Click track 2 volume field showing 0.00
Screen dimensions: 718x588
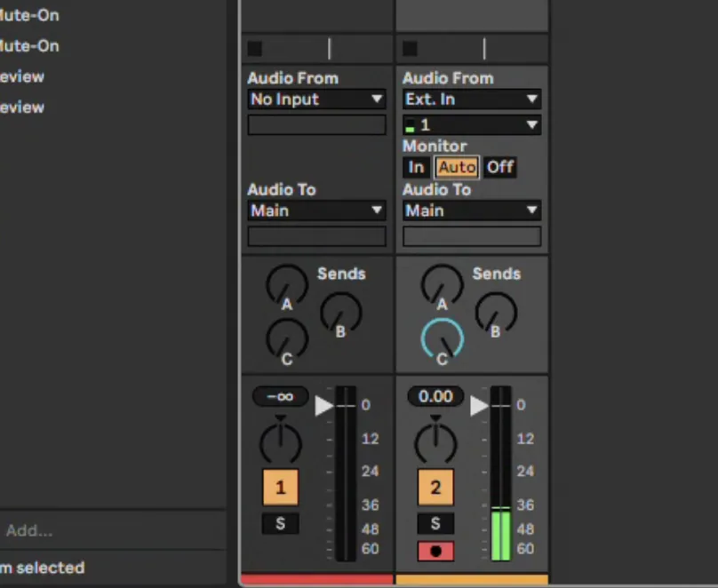pyautogui.click(x=435, y=396)
